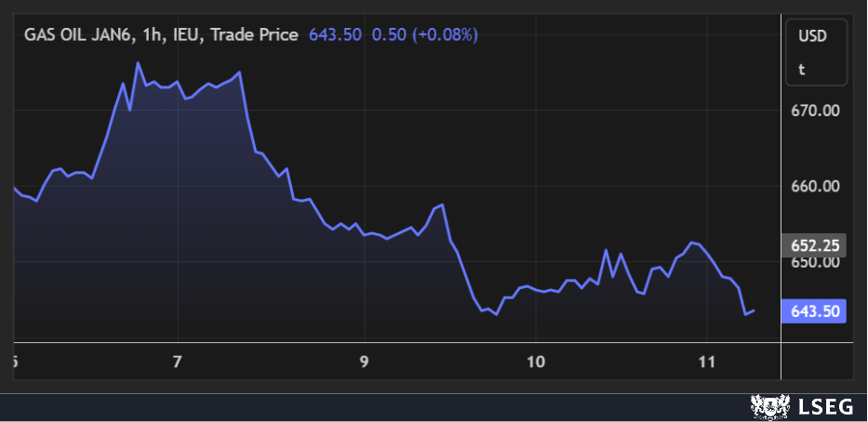Select date 11 on the time axis
Image resolution: width=868 pixels, height=422 pixels.
[x=706, y=361]
